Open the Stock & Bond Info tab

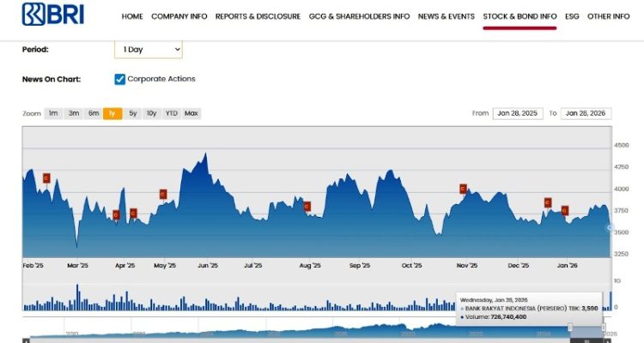point(519,16)
